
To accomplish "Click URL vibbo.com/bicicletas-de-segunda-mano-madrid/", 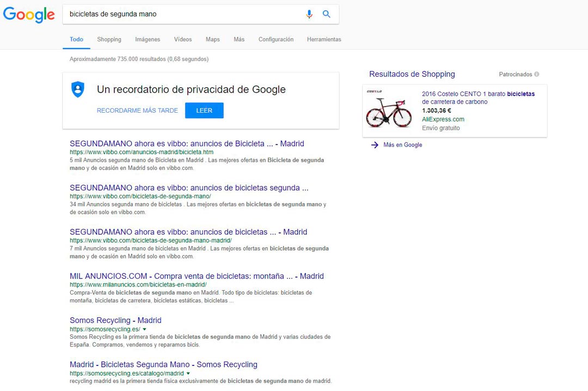I will coord(151,241).
